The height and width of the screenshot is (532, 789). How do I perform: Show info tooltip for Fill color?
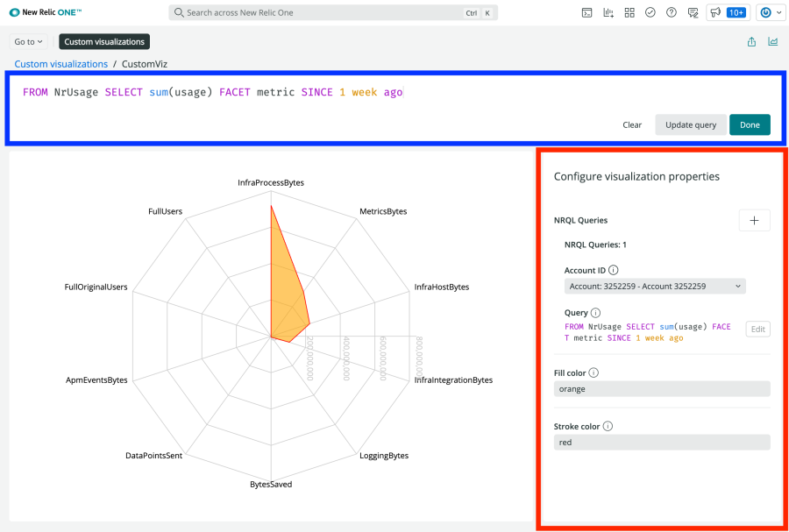(x=594, y=373)
